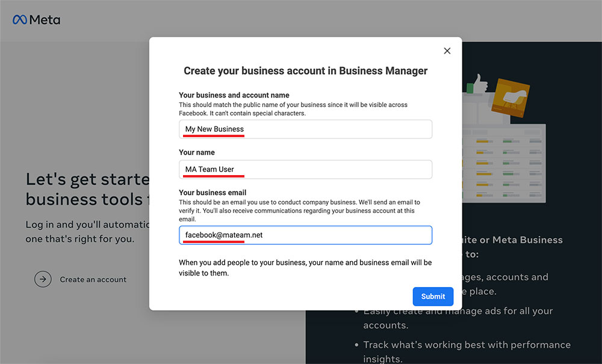Click the 'Your name' field label
602x364 pixels.
(197, 153)
